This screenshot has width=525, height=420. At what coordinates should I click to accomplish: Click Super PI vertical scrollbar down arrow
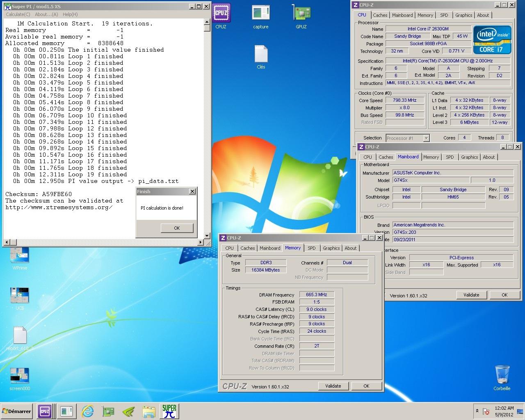[x=207, y=236]
